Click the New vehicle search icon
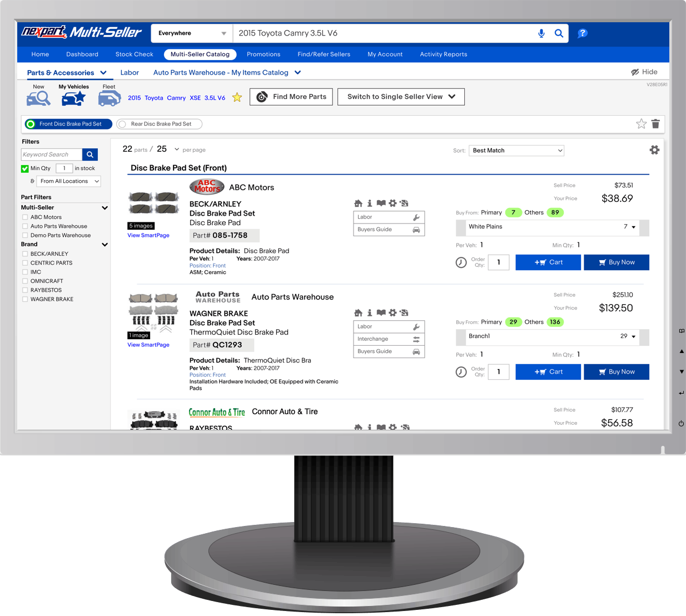This screenshot has height=616, width=686. (x=38, y=98)
